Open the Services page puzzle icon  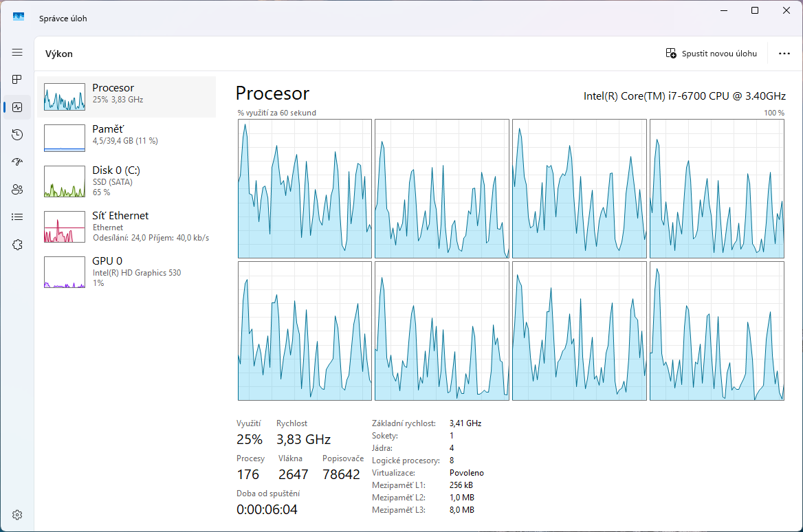click(17, 245)
